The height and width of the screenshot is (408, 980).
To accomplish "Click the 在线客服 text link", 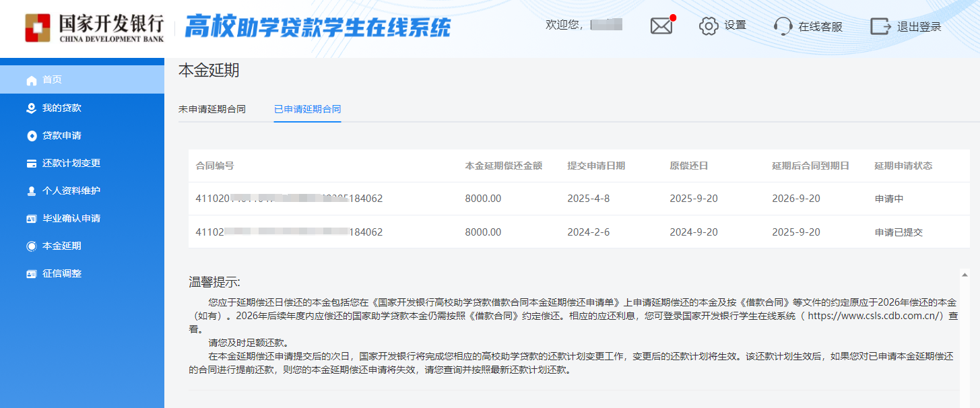I will tap(820, 27).
